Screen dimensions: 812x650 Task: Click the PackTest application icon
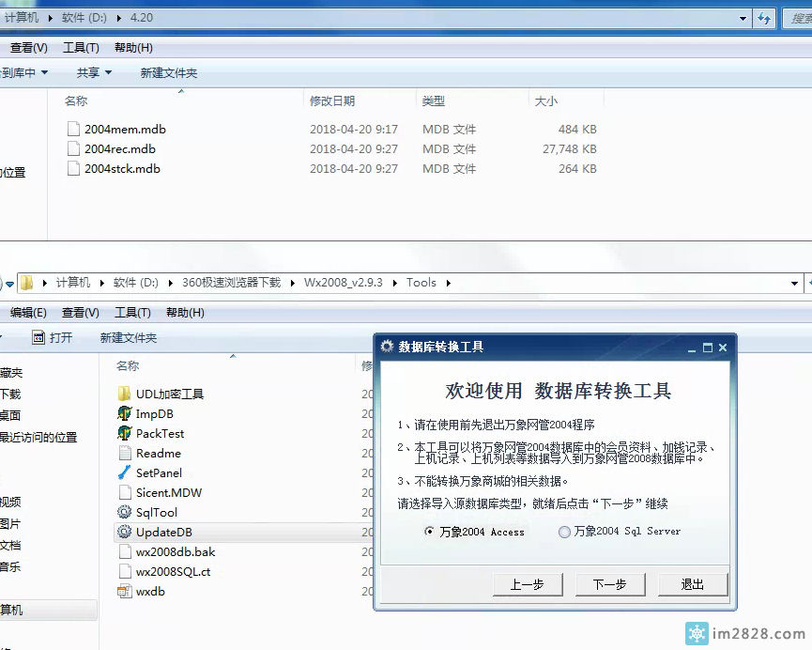(x=124, y=434)
